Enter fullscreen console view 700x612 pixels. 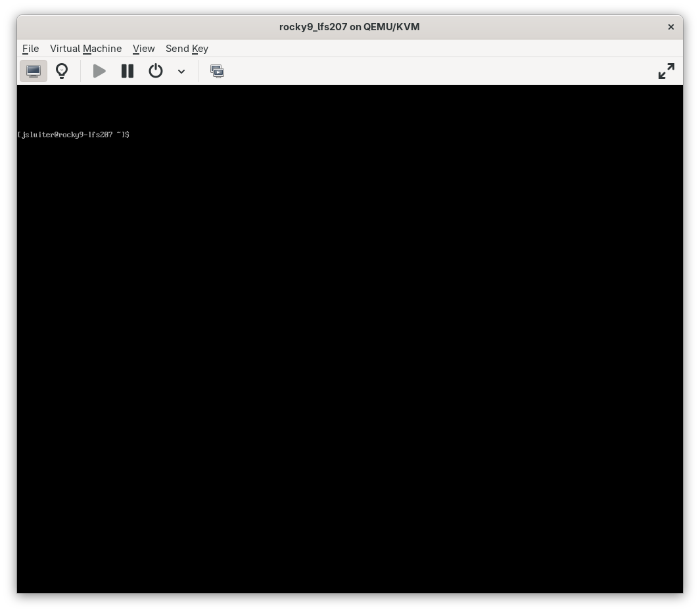pyautogui.click(x=666, y=70)
